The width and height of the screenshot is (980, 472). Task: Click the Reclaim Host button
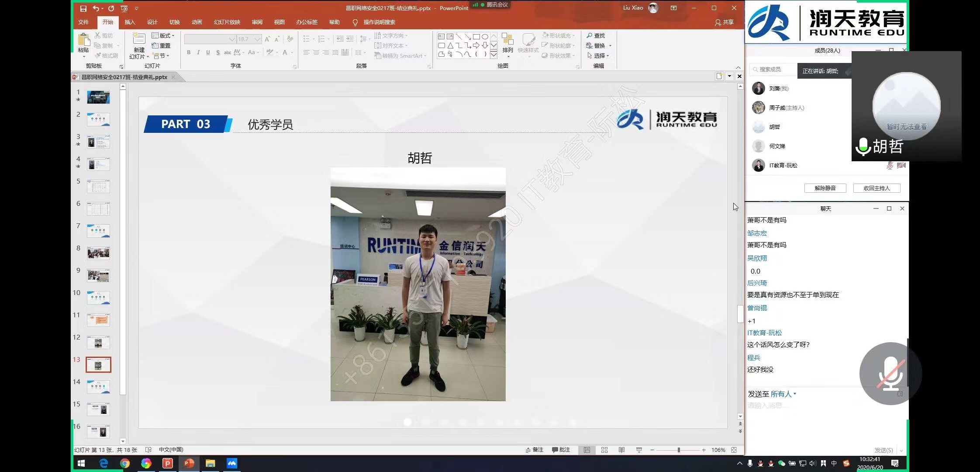876,188
